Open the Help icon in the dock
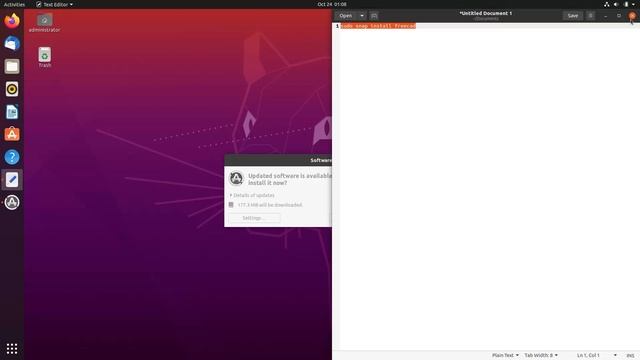640x360 pixels. tap(12, 157)
